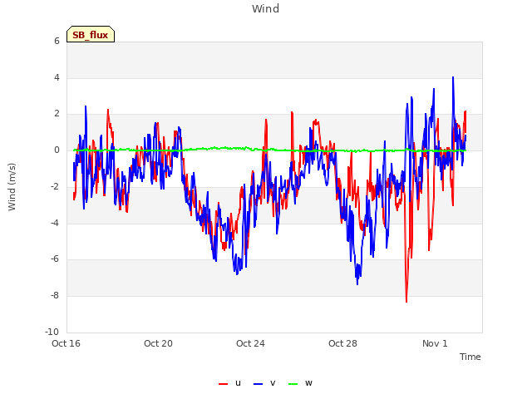
Task: Click the -8 y-axis tick label
Action: pyautogui.click(x=55, y=296)
